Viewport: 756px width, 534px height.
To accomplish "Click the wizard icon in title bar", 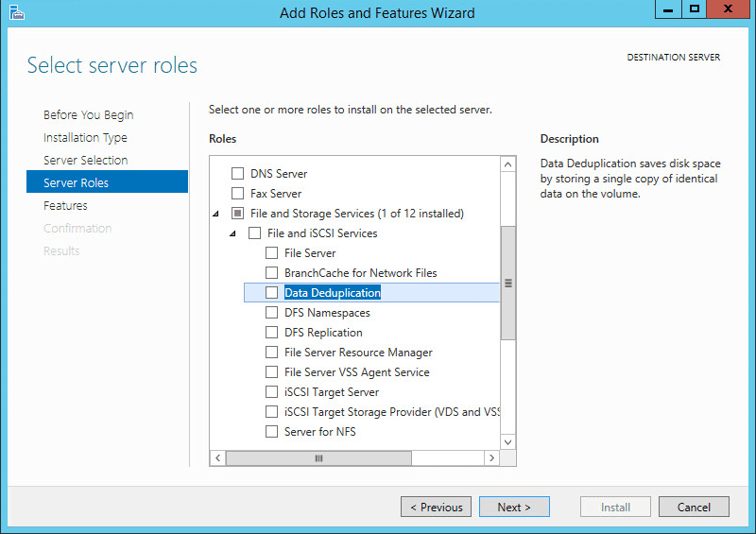I will pyautogui.click(x=16, y=12).
